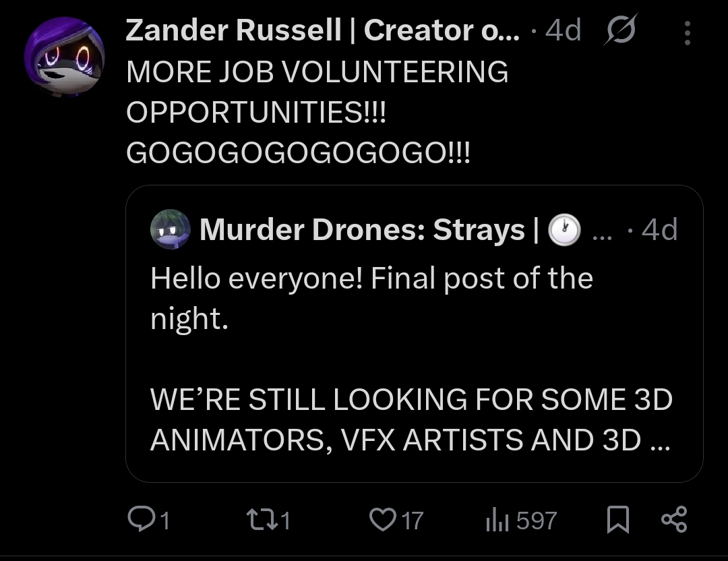Open Zander Russell's profile avatar
The height and width of the screenshot is (561, 728).
tap(65, 57)
